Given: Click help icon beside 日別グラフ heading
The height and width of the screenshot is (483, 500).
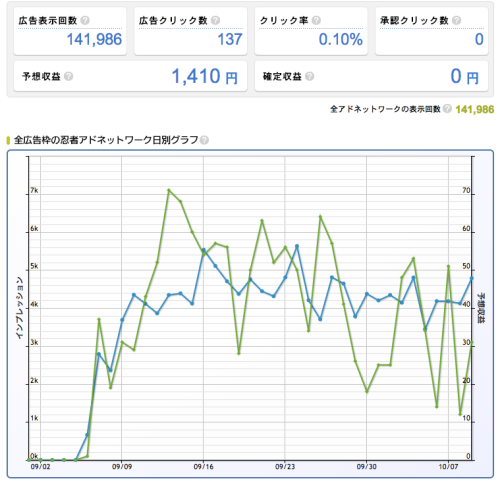Looking at the screenshot, I should [x=204, y=140].
